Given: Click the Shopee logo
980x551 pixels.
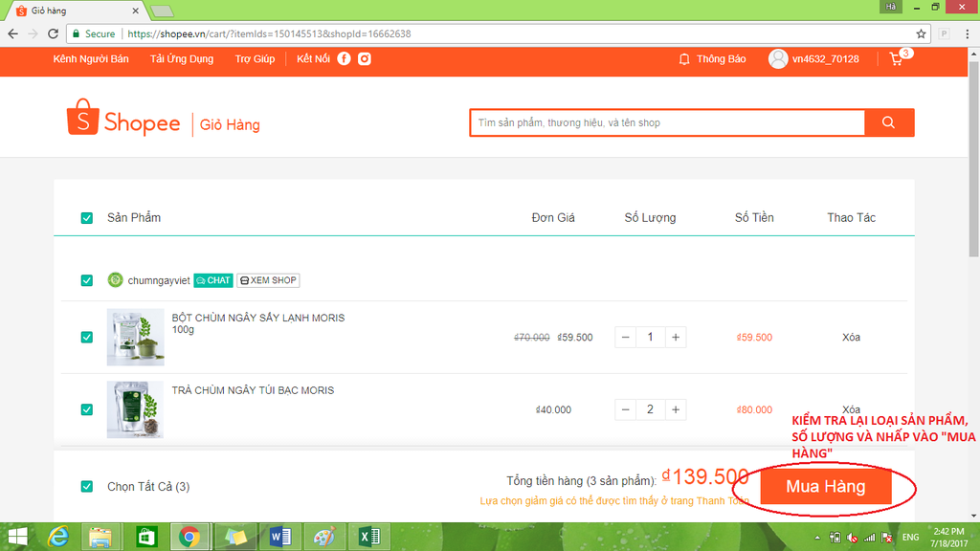Looking at the screenshot, I should 123,118.
